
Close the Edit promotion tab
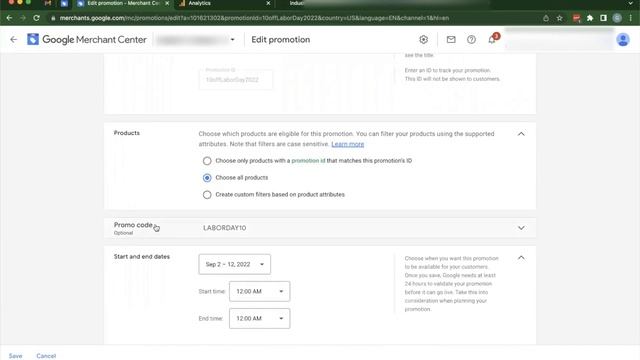point(167,3)
